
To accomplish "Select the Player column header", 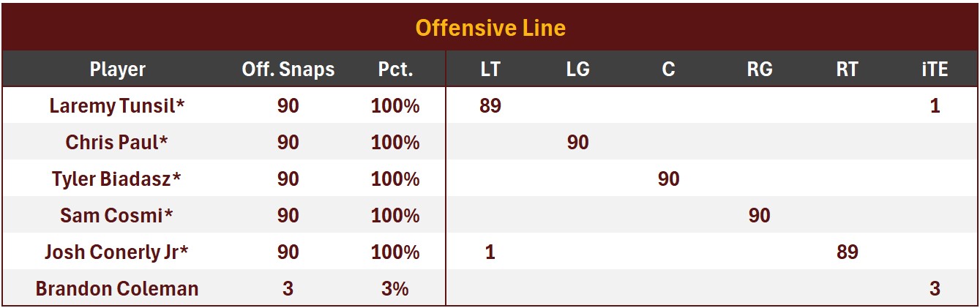I will point(117,70).
